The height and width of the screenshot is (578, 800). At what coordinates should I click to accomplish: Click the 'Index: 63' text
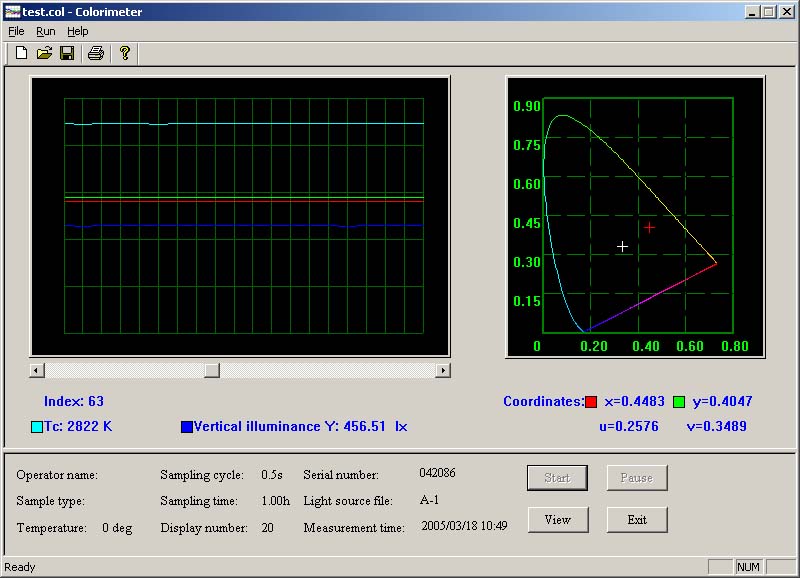[74, 401]
